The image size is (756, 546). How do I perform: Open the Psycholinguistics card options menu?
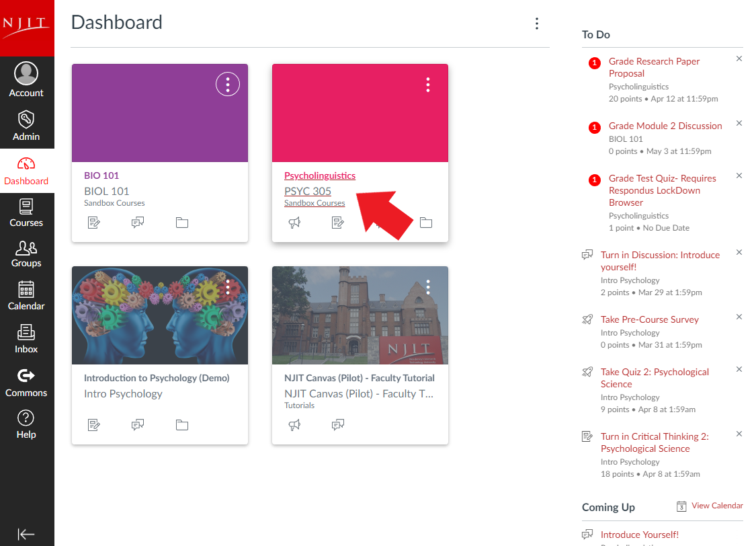tap(428, 84)
